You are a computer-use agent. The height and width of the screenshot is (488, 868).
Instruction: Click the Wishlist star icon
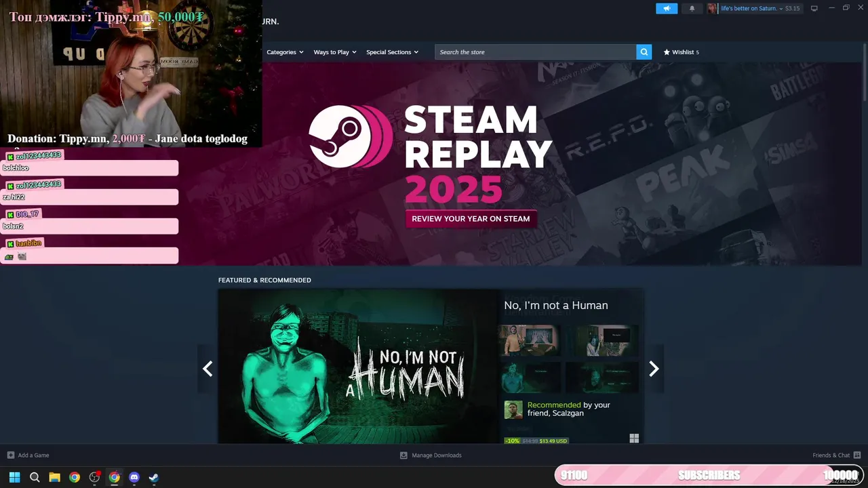point(667,52)
